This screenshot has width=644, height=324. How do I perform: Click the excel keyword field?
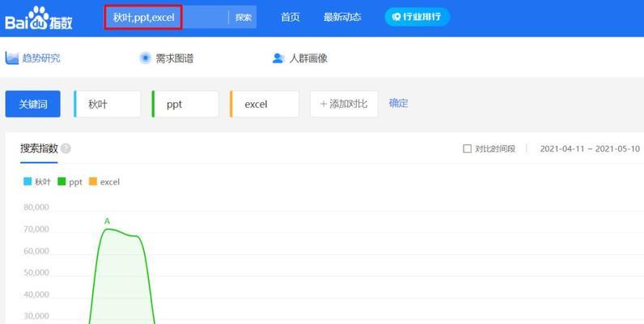coord(265,104)
